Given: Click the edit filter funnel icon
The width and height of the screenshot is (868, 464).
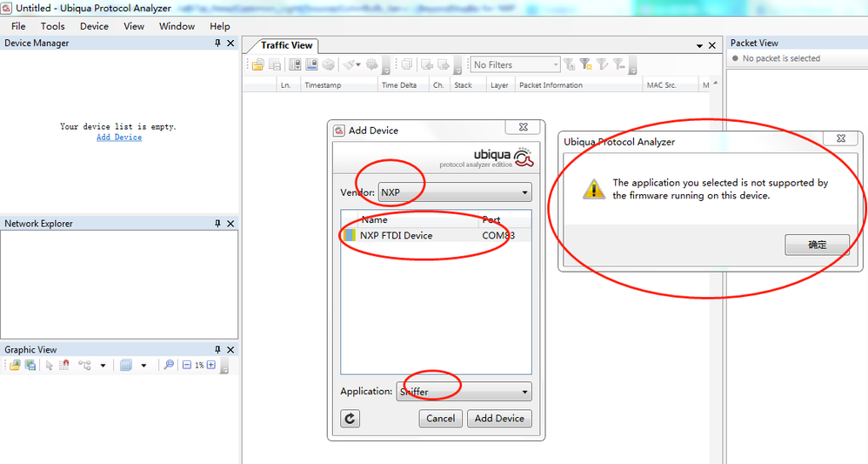Looking at the screenshot, I should [602, 65].
